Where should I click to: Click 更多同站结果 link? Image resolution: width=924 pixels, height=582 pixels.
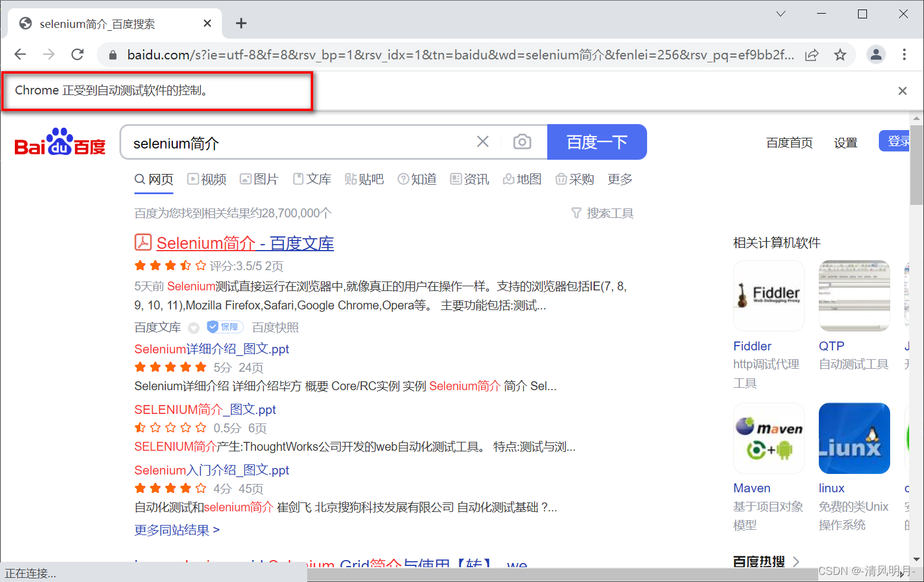coord(177,530)
